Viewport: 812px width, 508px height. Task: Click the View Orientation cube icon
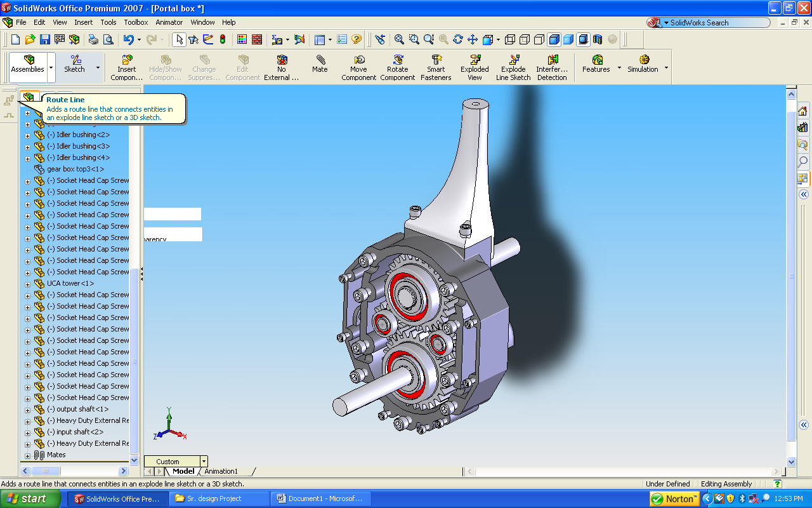point(487,39)
